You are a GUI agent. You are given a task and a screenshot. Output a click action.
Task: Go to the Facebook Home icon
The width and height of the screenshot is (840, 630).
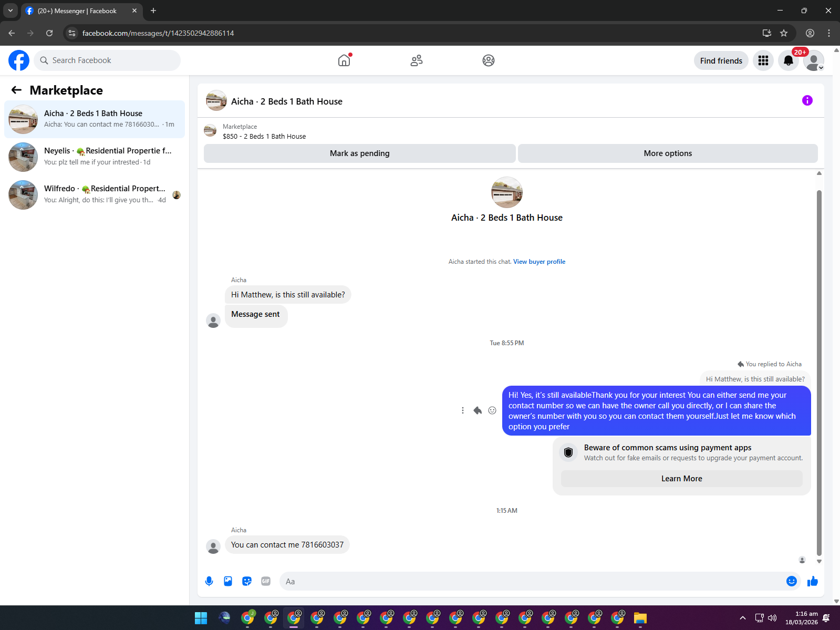pos(344,60)
